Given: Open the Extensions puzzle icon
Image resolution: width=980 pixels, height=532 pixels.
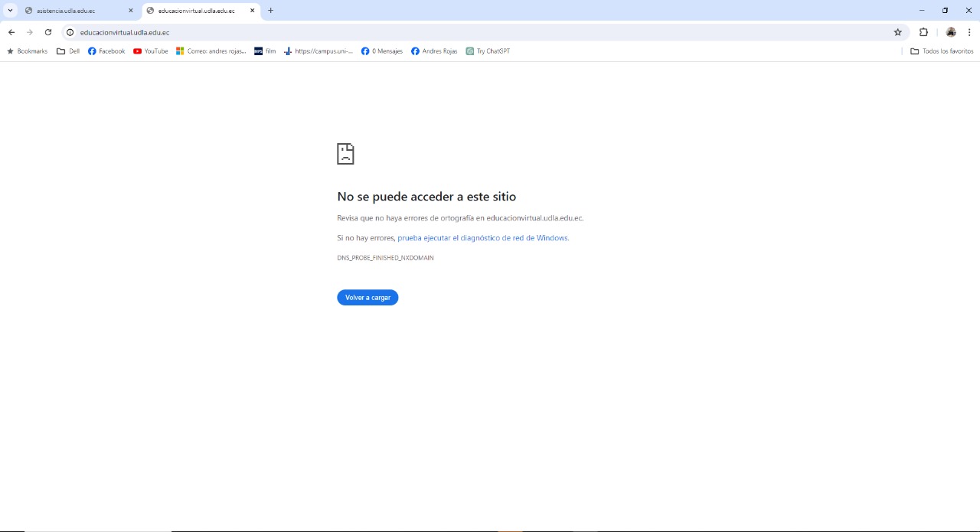Looking at the screenshot, I should click(923, 32).
